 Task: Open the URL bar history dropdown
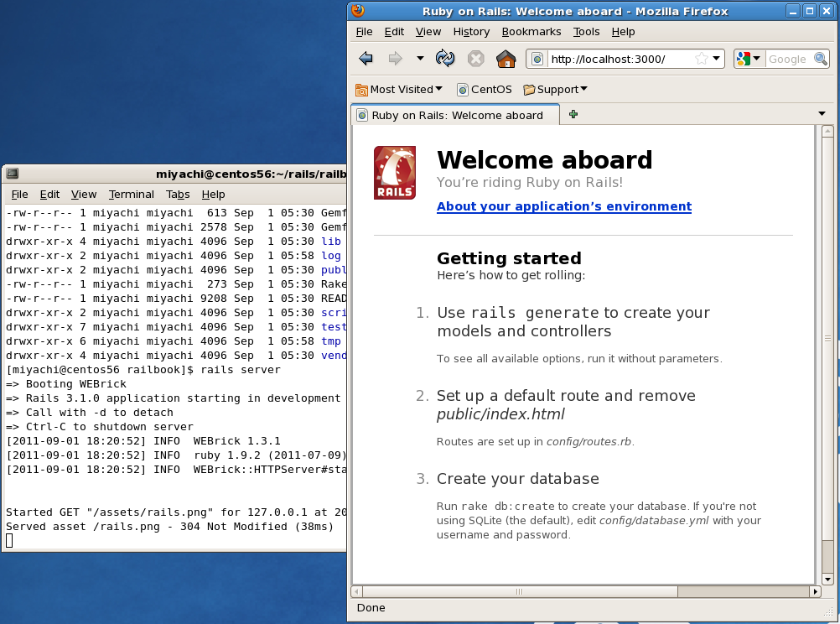pyautogui.click(x=716, y=59)
